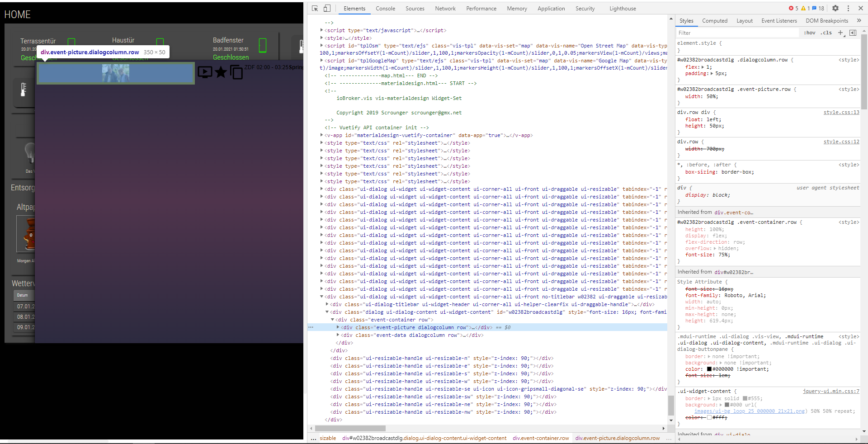
Task: Click the copy icon in broadcast dialog
Action: point(236,72)
